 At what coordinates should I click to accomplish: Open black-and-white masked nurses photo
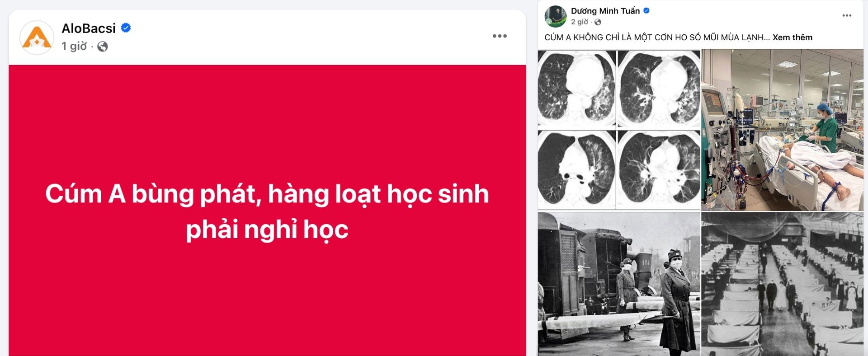point(619,284)
